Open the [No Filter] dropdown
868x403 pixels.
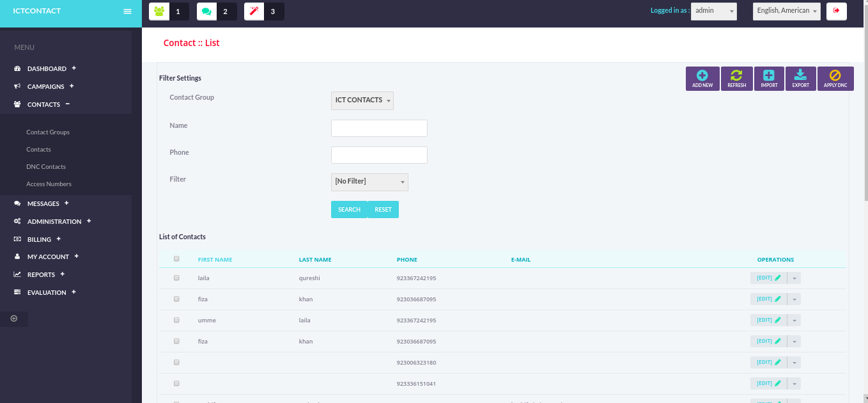point(369,182)
